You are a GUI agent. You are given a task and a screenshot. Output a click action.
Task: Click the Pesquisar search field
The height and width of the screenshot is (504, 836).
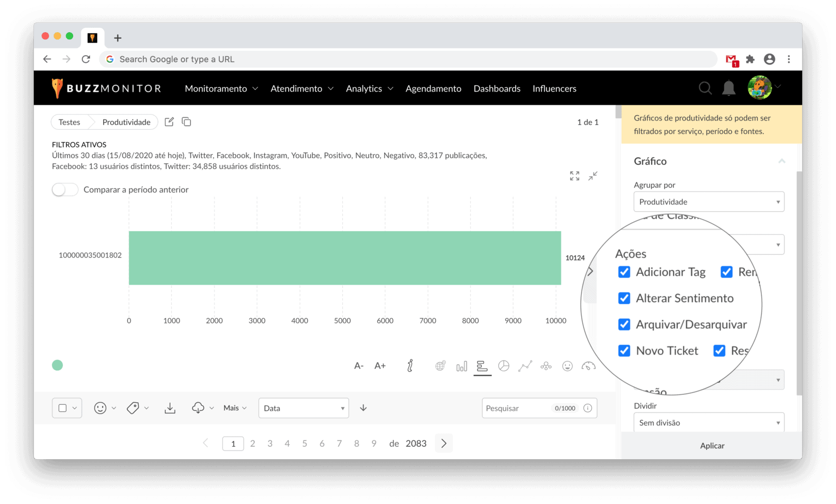pos(516,408)
